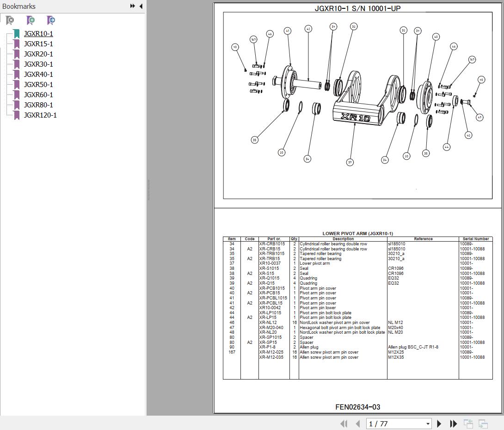Click the previous page arrow
Image resolution: width=504 pixels, height=430 pixels.
(357, 424)
